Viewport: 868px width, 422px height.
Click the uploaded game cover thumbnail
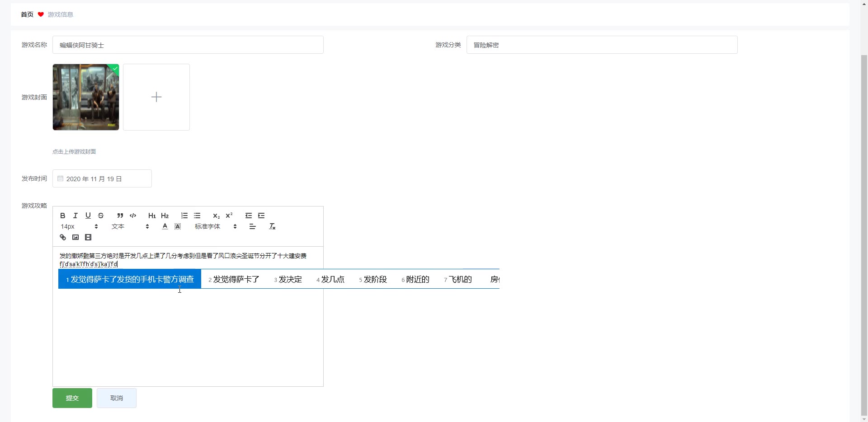click(86, 97)
